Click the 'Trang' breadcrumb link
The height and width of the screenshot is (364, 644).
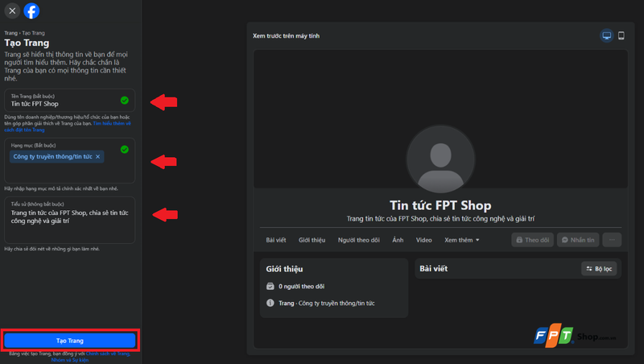click(10, 33)
